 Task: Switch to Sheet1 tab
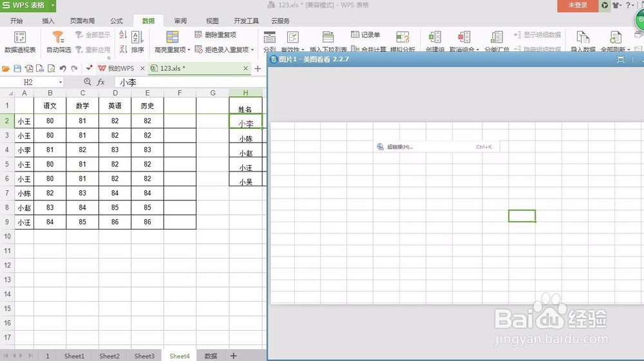tap(74, 356)
